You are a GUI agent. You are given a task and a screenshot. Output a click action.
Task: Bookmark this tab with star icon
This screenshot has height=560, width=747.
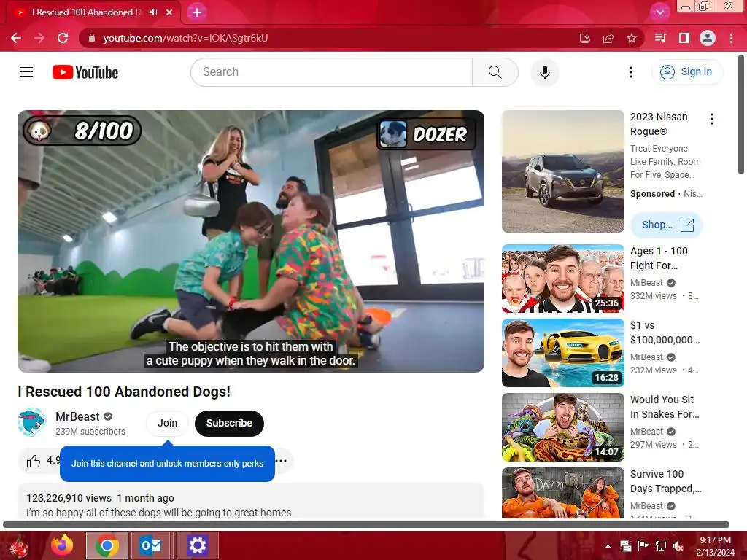pos(632,38)
